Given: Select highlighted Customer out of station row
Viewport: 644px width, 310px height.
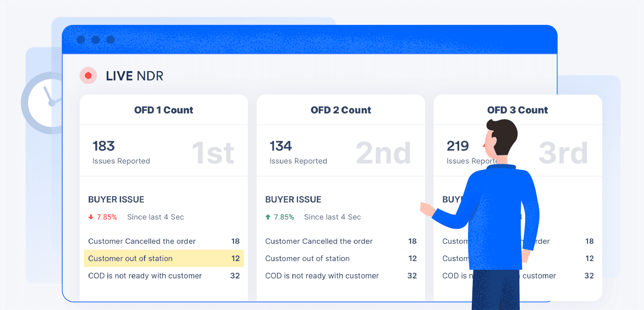Looking at the screenshot, I should pyautogui.click(x=164, y=259).
